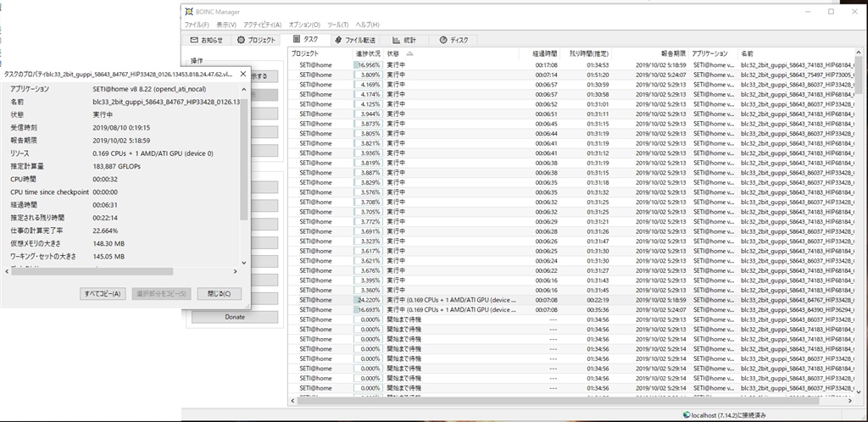Click the 受信時刻 value 2019/08/10 0:19:15
868x422 pixels.
click(x=121, y=127)
